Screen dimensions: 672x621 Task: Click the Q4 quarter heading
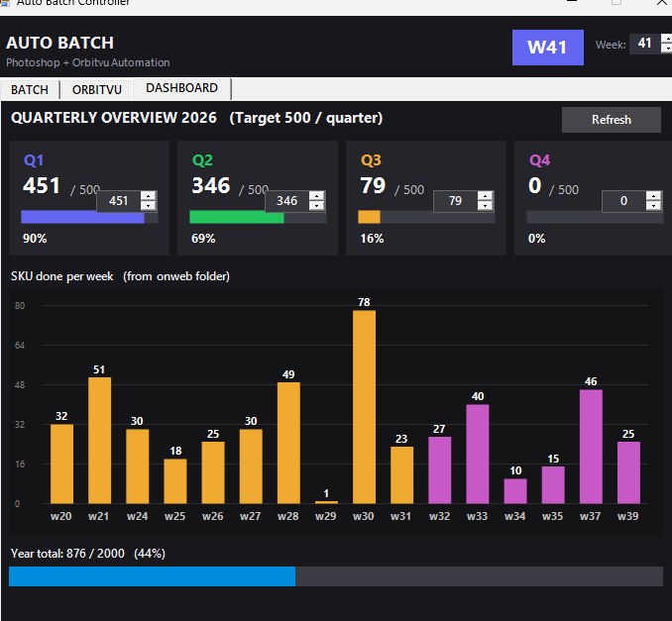(539, 160)
